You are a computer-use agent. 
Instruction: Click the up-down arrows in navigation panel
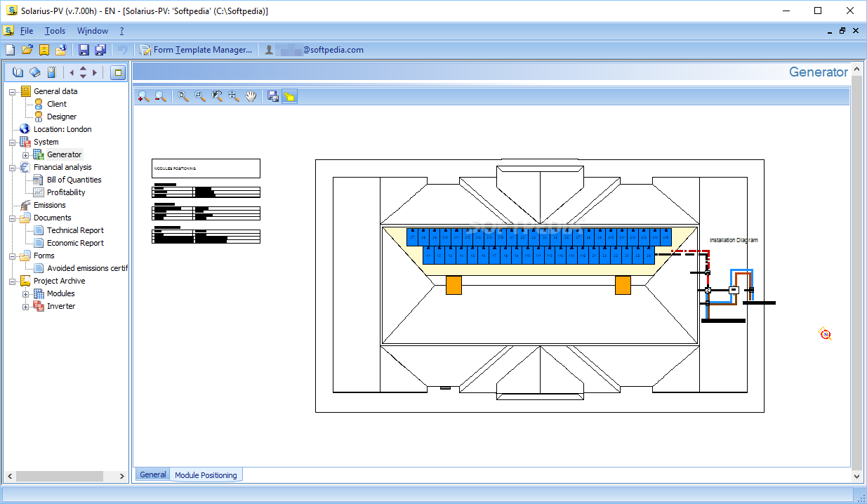pyautogui.click(x=83, y=72)
